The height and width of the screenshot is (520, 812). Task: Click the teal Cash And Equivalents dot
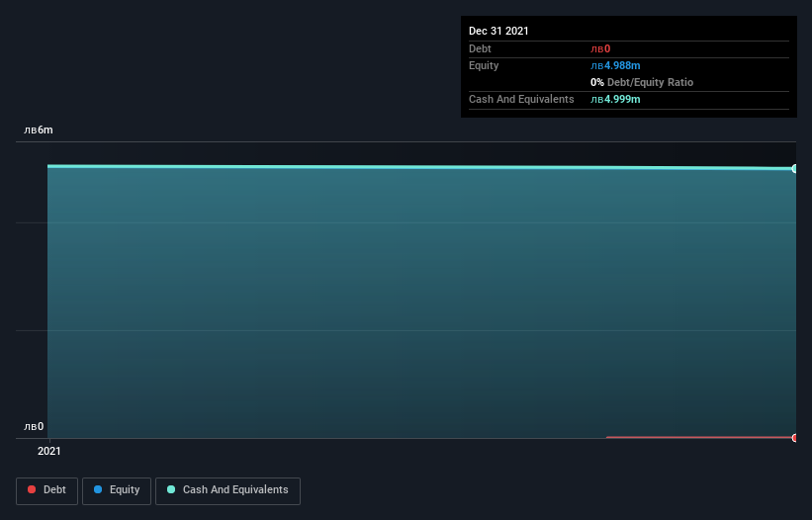[x=171, y=489]
